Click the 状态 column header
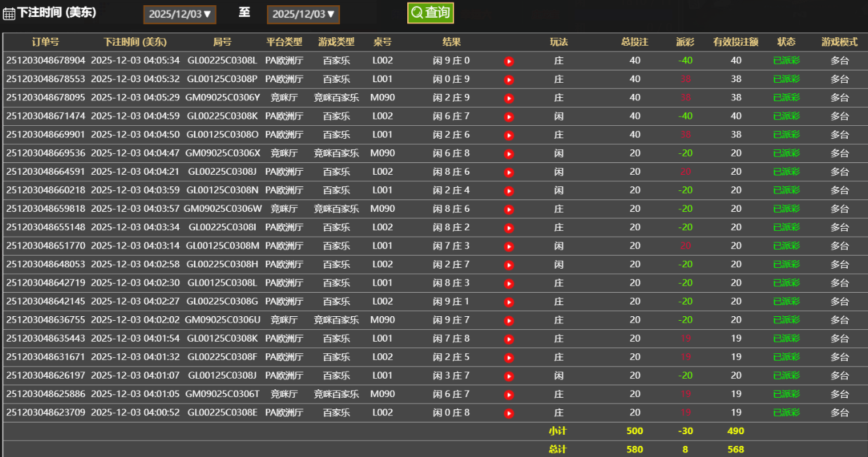The image size is (868, 457). coord(786,41)
